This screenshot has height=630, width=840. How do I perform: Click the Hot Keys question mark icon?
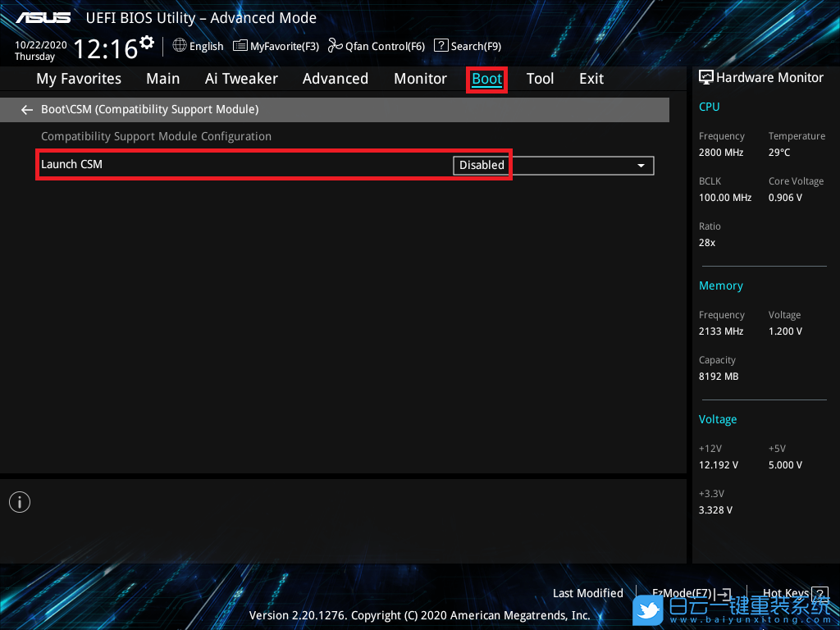click(x=821, y=593)
